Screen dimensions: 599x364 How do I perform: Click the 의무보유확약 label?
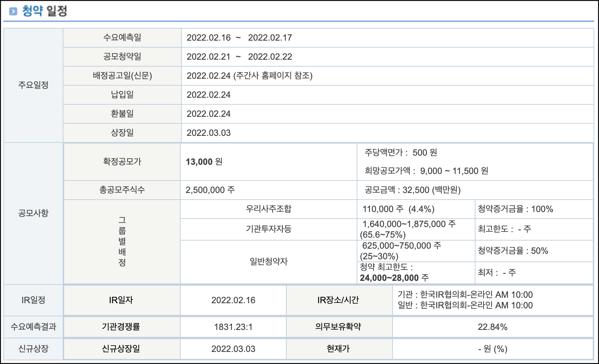pos(338,327)
